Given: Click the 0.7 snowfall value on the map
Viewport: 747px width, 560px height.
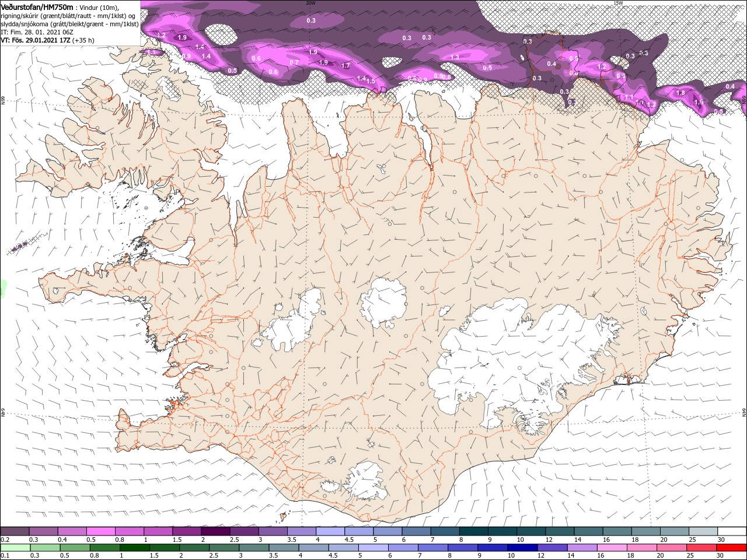Looking at the screenshot, I should pos(294,62).
